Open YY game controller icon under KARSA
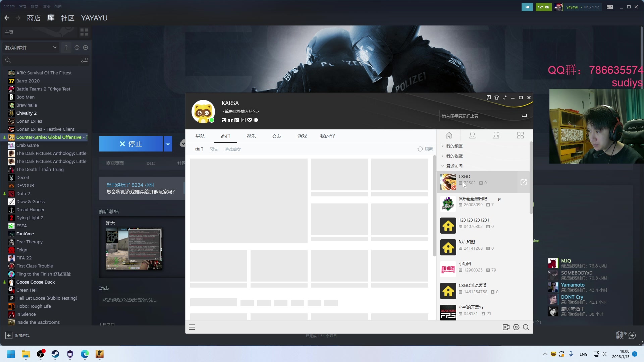 pos(224,120)
